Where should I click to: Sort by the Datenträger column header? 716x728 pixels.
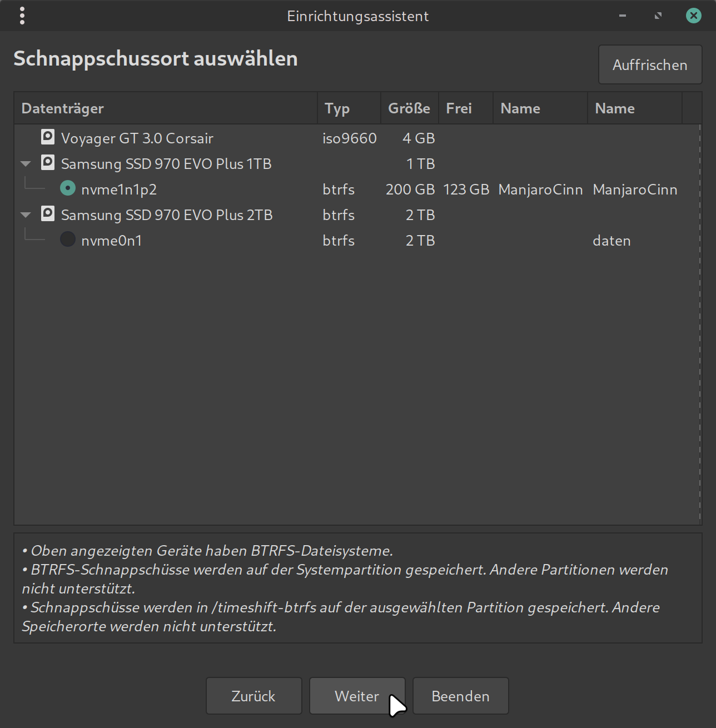pyautogui.click(x=165, y=108)
